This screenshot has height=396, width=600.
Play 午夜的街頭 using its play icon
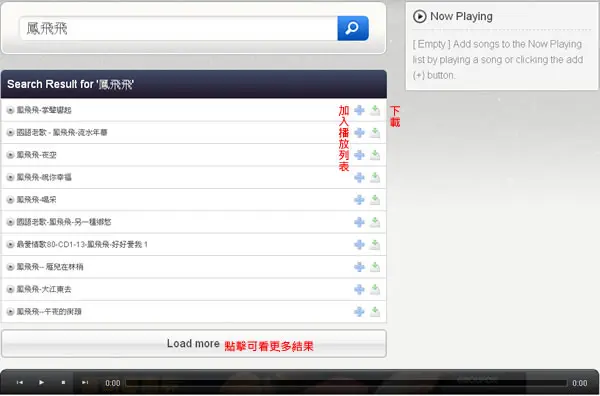pos(10,312)
